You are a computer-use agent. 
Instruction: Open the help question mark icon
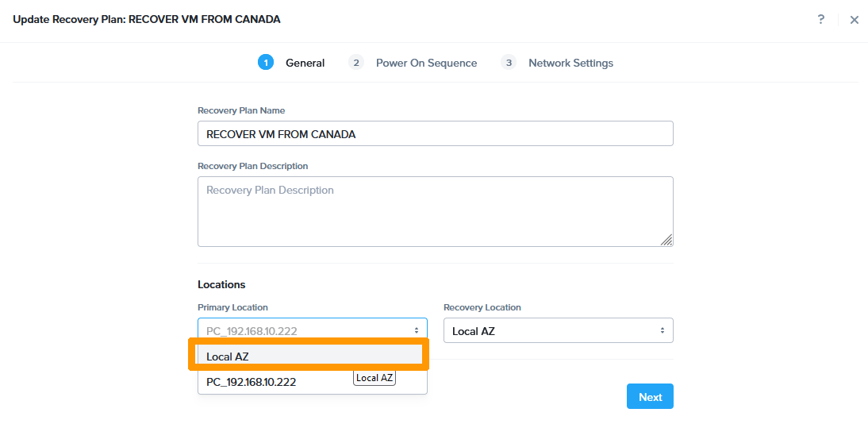(x=820, y=19)
